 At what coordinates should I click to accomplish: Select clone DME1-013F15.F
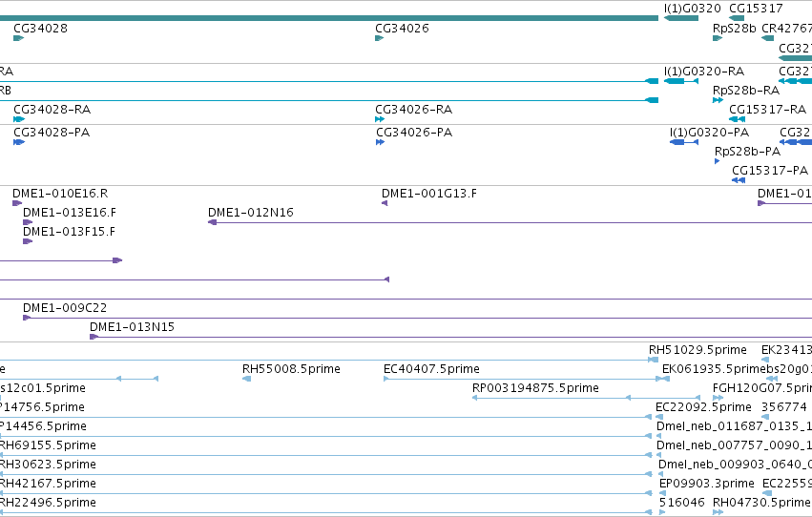coord(69,232)
